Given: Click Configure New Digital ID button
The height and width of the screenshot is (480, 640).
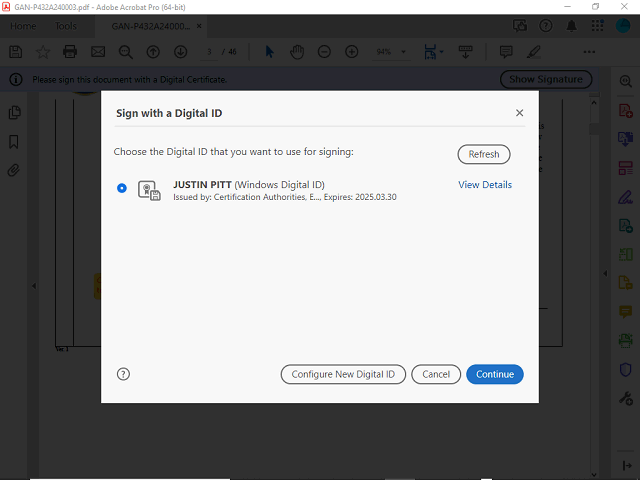Looking at the screenshot, I should point(343,374).
